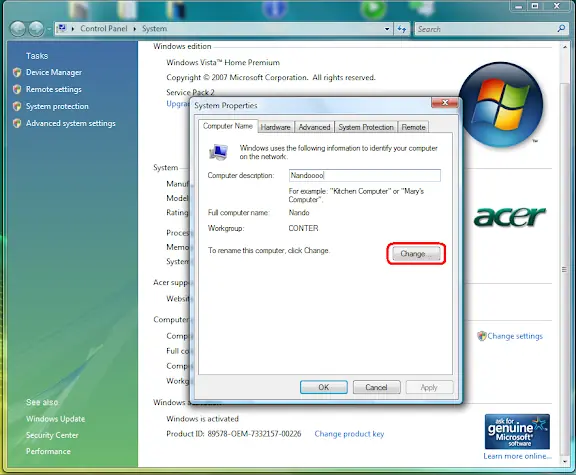Click the Product ID text
Image resolution: width=576 pixels, height=475 pixels.
[234, 434]
